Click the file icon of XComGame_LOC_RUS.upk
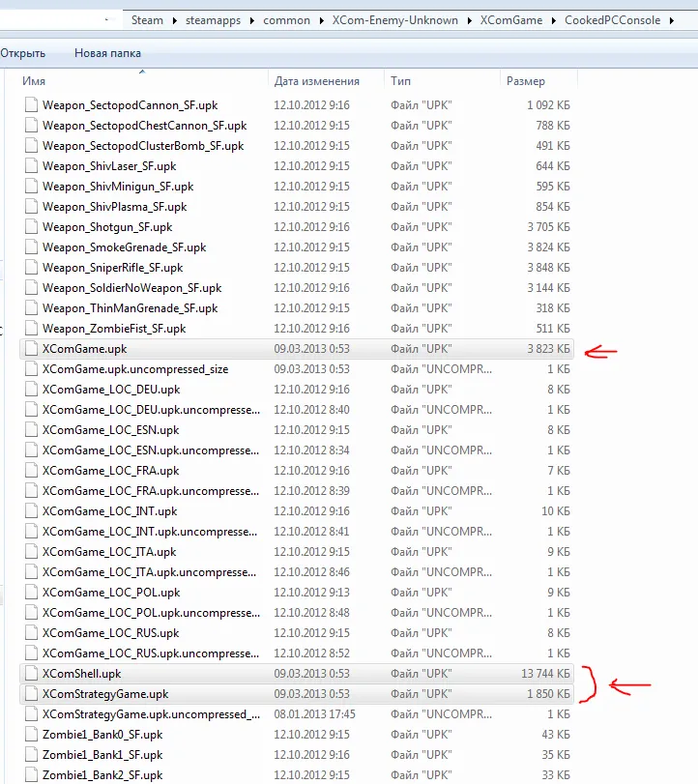This screenshot has height=784, width=698. pos(31,633)
